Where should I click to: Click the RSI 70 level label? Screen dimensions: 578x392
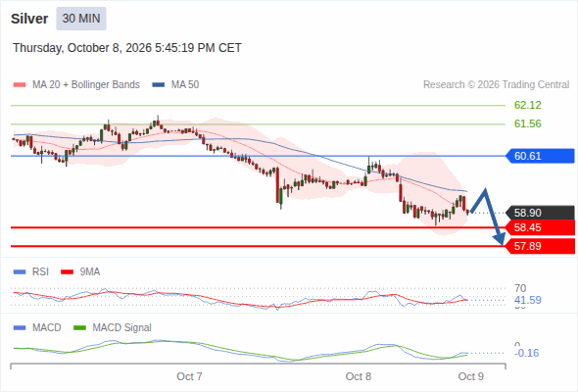[x=520, y=288]
